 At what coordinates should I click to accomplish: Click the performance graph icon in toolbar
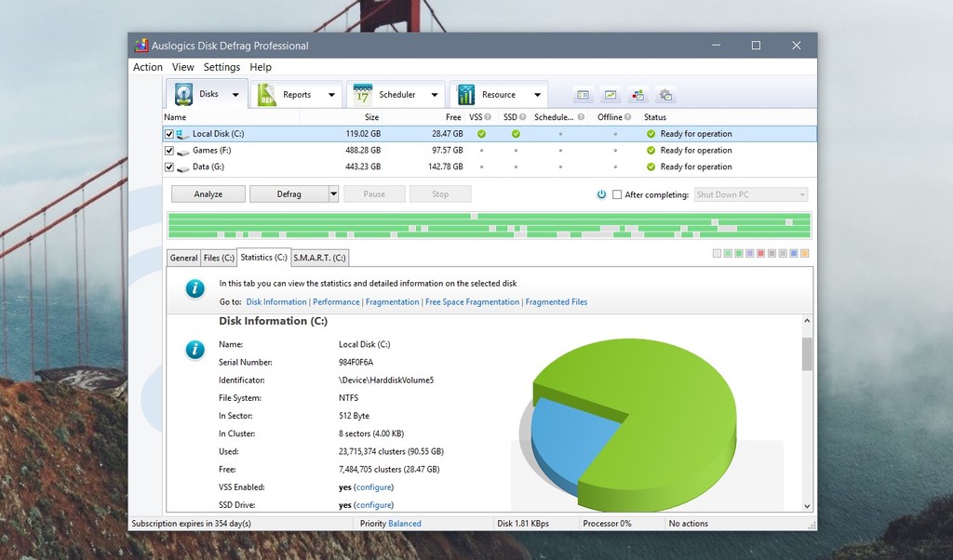pyautogui.click(x=611, y=95)
